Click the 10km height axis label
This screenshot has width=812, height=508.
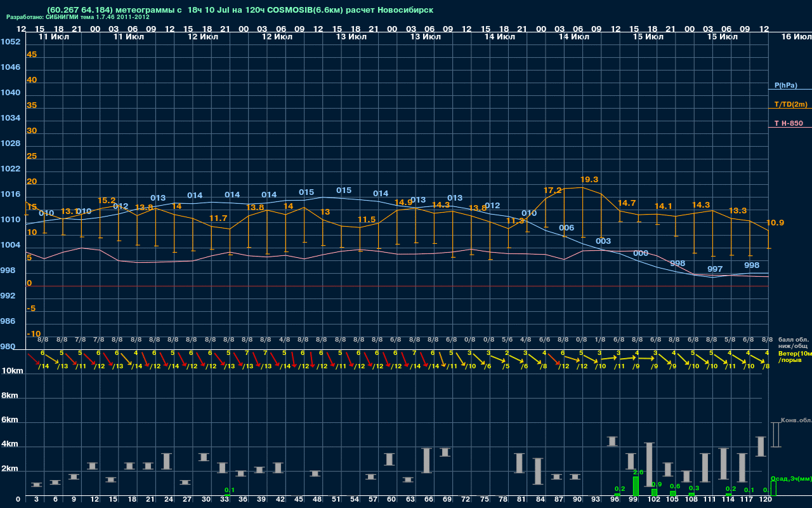(x=11, y=371)
